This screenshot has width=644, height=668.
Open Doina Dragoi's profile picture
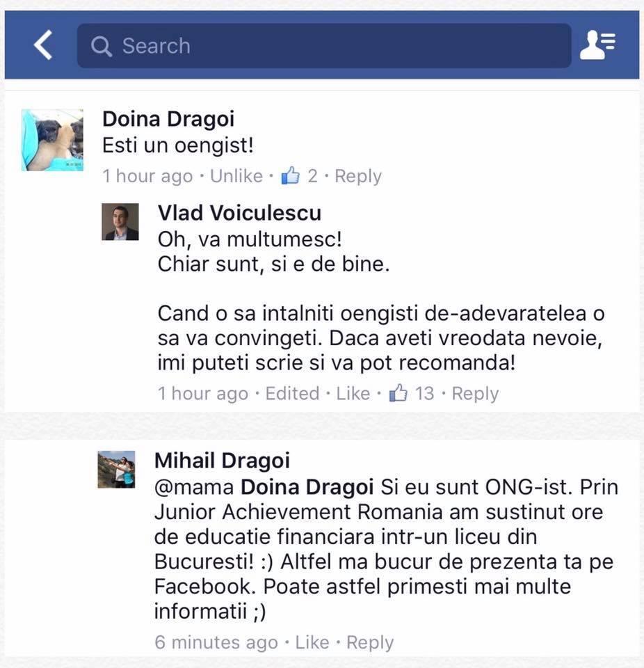coord(52,140)
